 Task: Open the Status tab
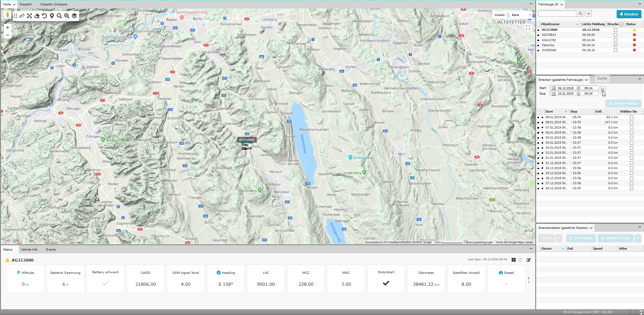[x=8, y=250]
